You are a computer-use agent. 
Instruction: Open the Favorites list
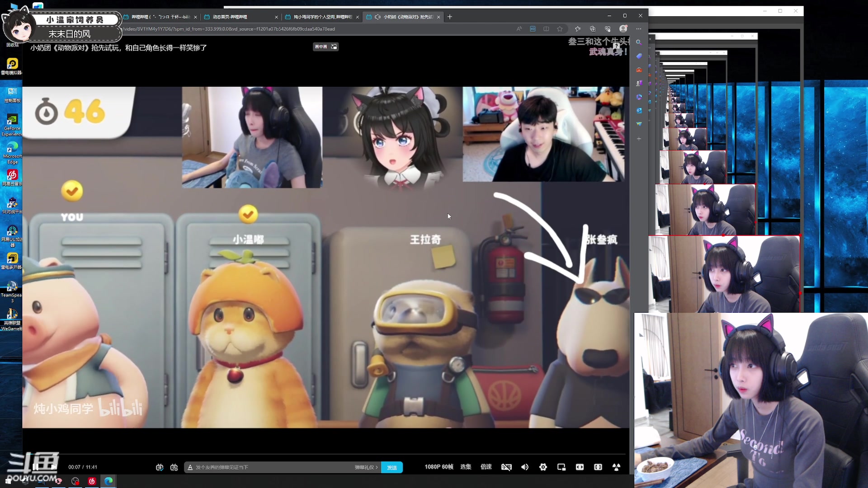tap(578, 29)
